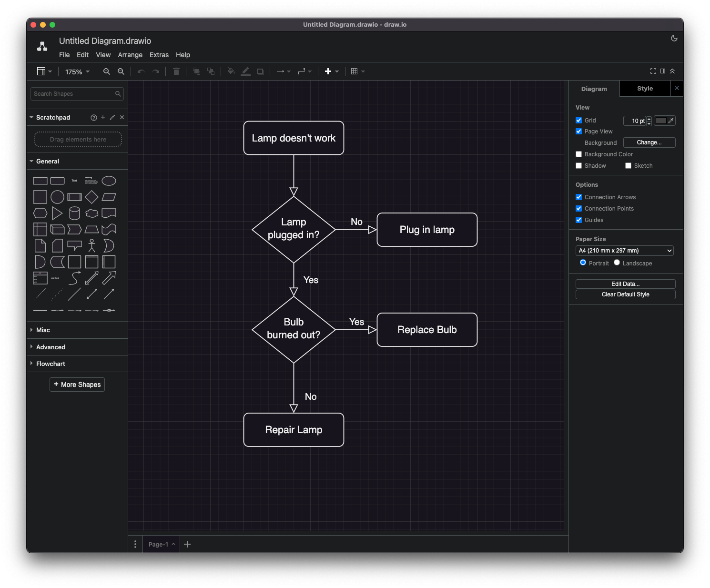Uncheck the Grid option

(x=579, y=120)
